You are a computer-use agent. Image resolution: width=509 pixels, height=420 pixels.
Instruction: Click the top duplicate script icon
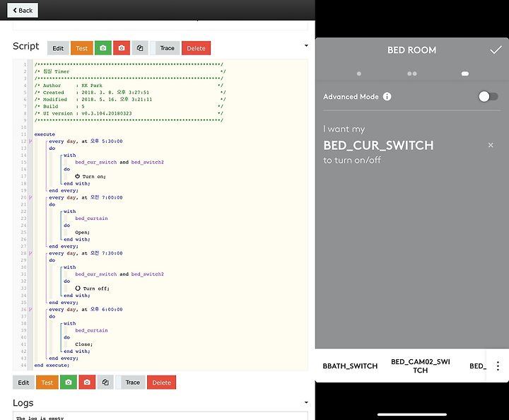pos(140,48)
